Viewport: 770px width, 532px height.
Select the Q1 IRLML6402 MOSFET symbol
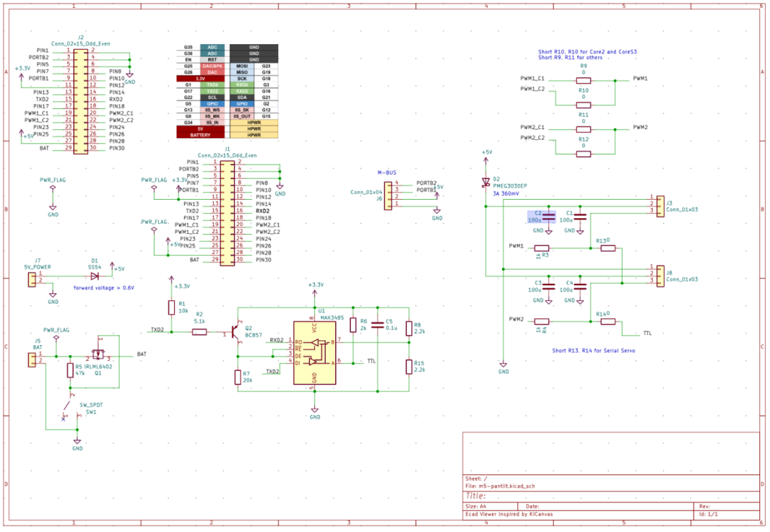pyautogui.click(x=98, y=354)
